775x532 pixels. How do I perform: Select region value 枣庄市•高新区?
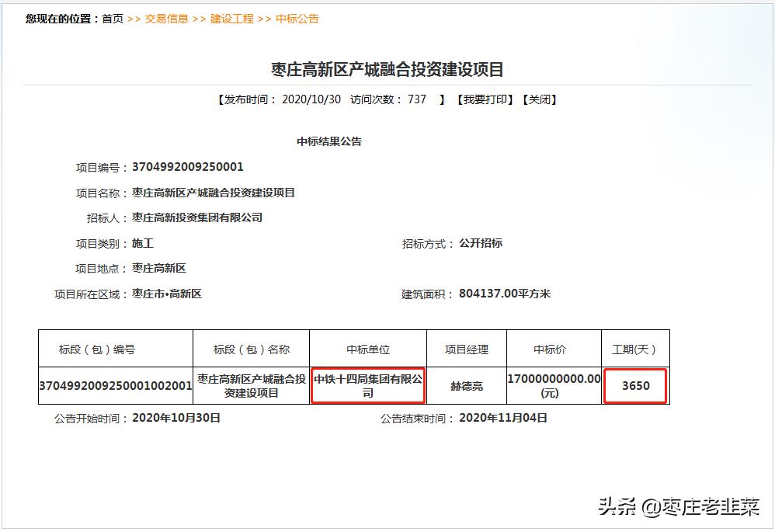[167, 294]
